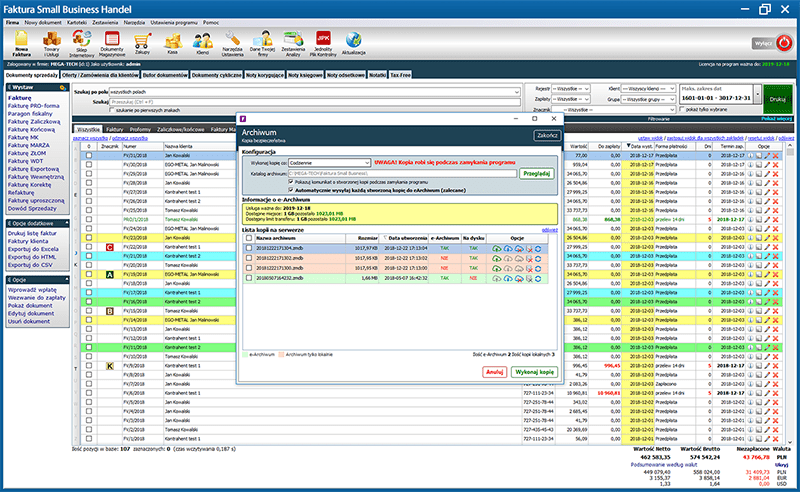The width and height of the screenshot is (800, 492).
Task: Click the Wykonaj kopię button
Action: click(x=534, y=372)
